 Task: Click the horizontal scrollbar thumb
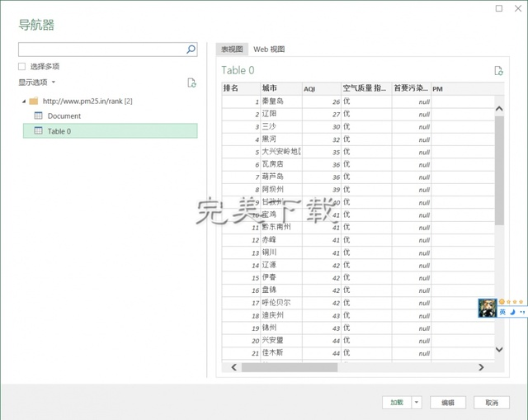pyautogui.click(x=290, y=367)
